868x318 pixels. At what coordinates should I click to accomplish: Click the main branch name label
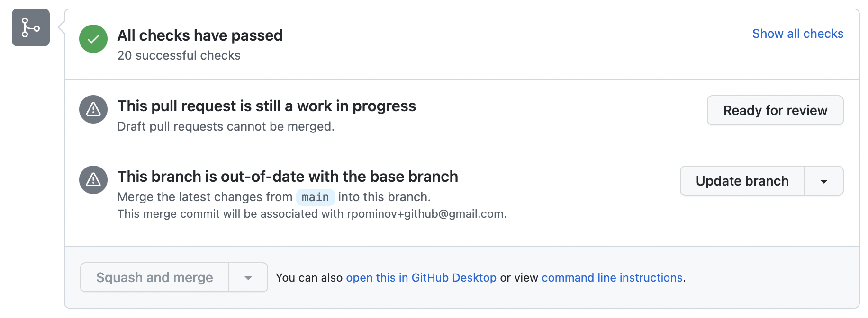(x=315, y=197)
